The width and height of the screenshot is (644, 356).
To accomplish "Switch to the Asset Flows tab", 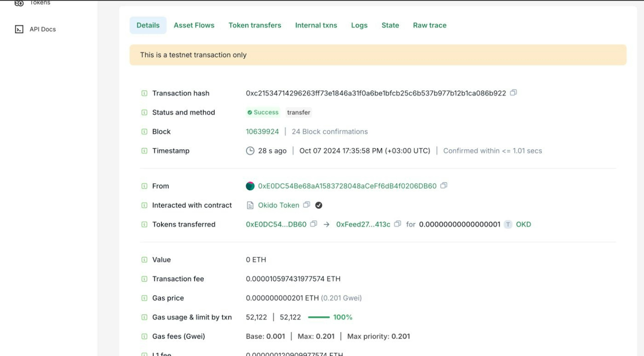I will [194, 25].
